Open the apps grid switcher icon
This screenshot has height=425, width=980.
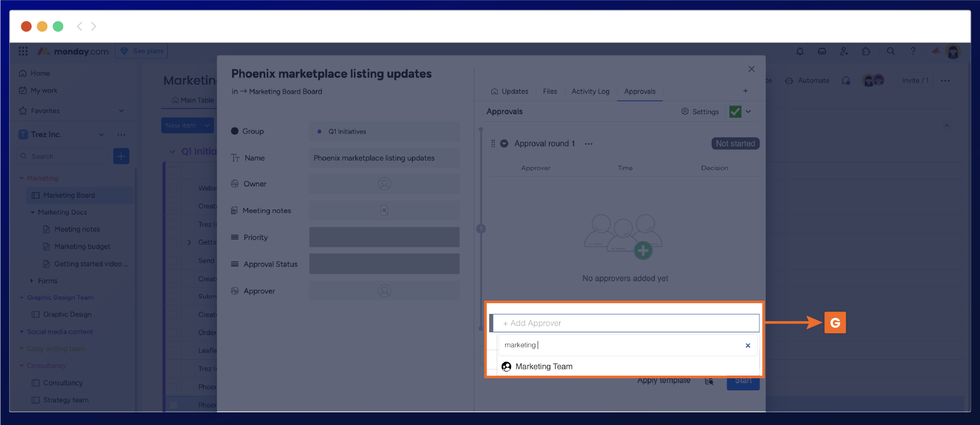[x=23, y=51]
